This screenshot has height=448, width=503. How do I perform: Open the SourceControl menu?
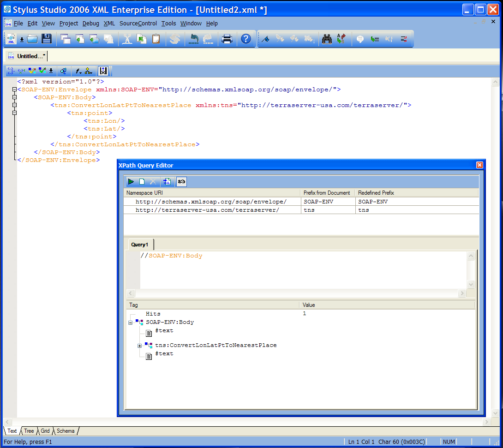[x=138, y=24]
